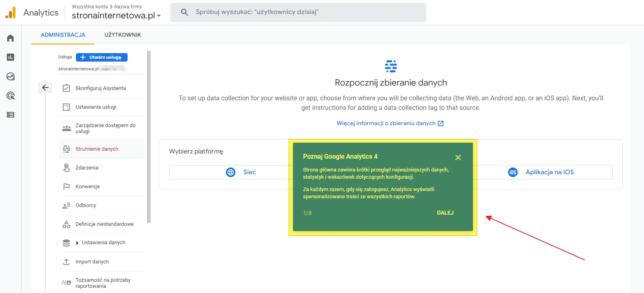
Task: Click the Poznaj Google Analytics 4 title
Action: tap(340, 157)
